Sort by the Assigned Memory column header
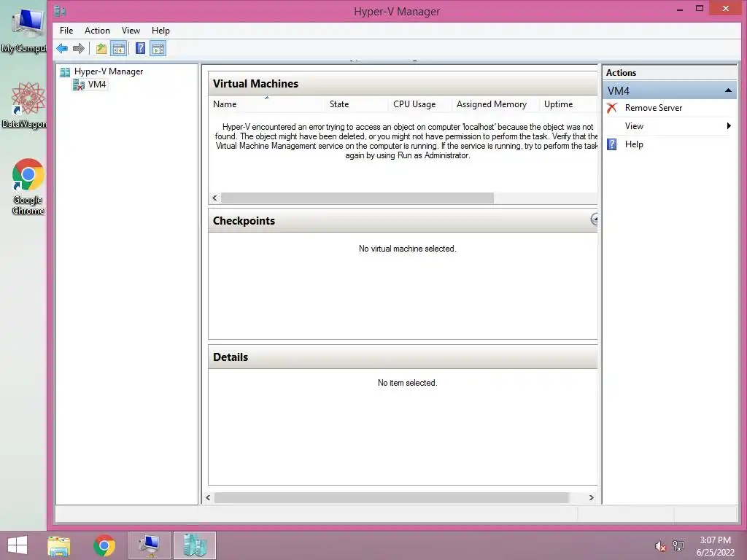747x560 pixels. (495, 104)
